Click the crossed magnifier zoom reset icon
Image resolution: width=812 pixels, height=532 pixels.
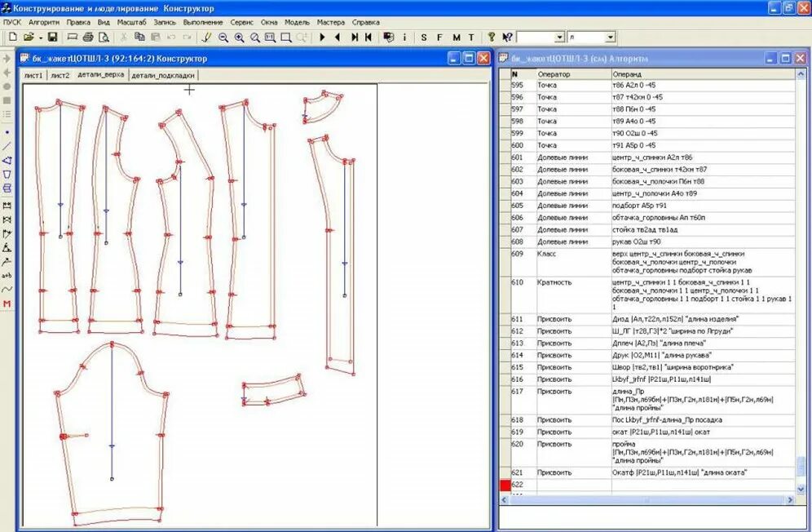[255, 38]
